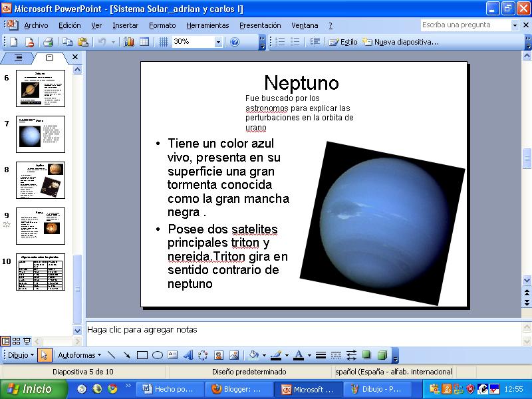Open the undo history dropdown arrow
Image resolution: width=532 pixels, height=399 pixels.
coord(113,42)
